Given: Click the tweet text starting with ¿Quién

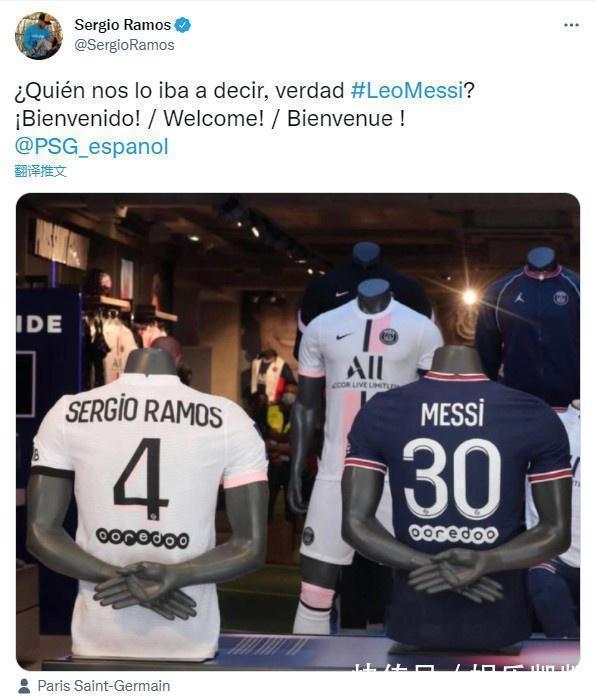Looking at the screenshot, I should click(x=244, y=91).
